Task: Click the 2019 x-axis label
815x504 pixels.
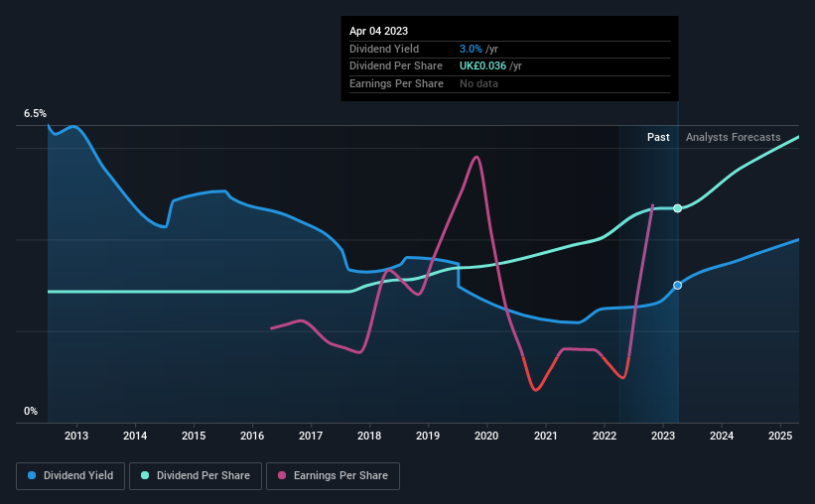Action: coord(428,436)
